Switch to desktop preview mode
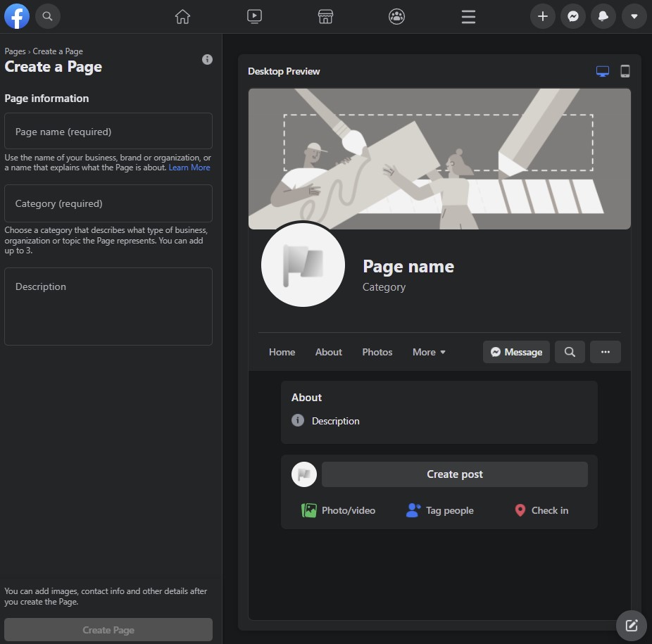This screenshot has width=652, height=644. (x=603, y=71)
